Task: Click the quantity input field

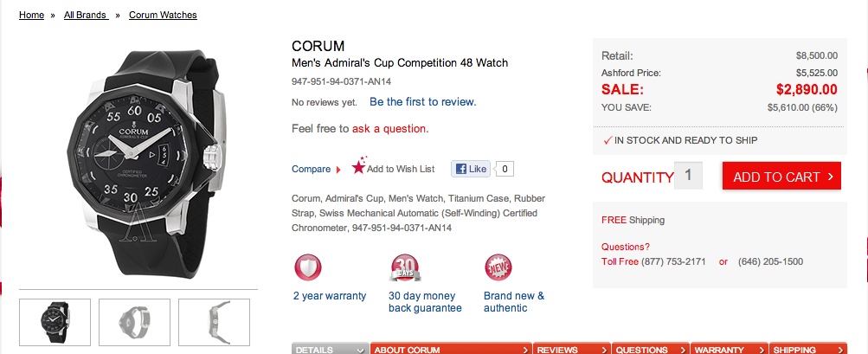Action: 688,176
